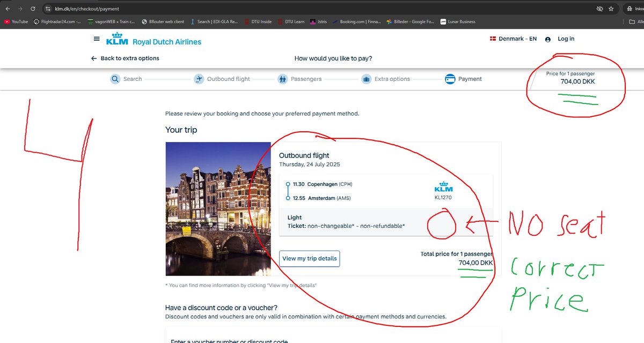
Task: Click the tracking-protection eye icon in address bar
Action: tap(599, 9)
